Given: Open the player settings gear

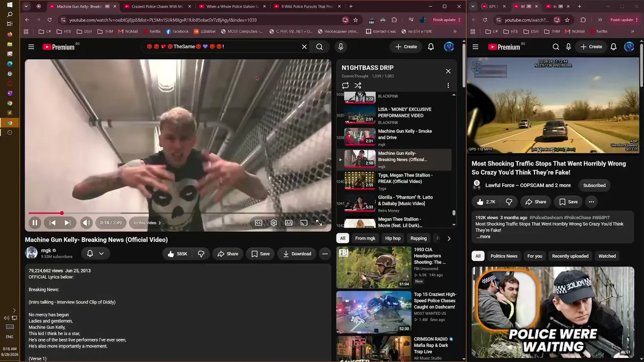Looking at the screenshot, I should [x=274, y=223].
